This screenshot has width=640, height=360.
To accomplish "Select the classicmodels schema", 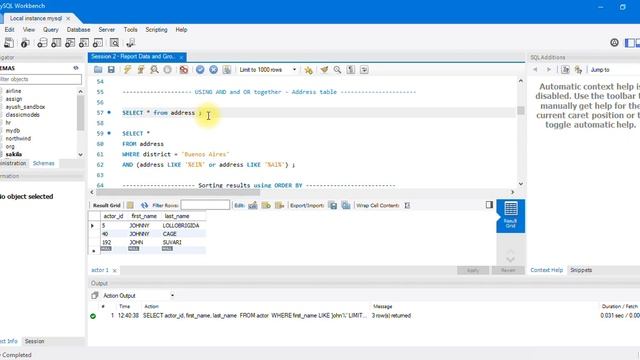I will tap(22, 115).
